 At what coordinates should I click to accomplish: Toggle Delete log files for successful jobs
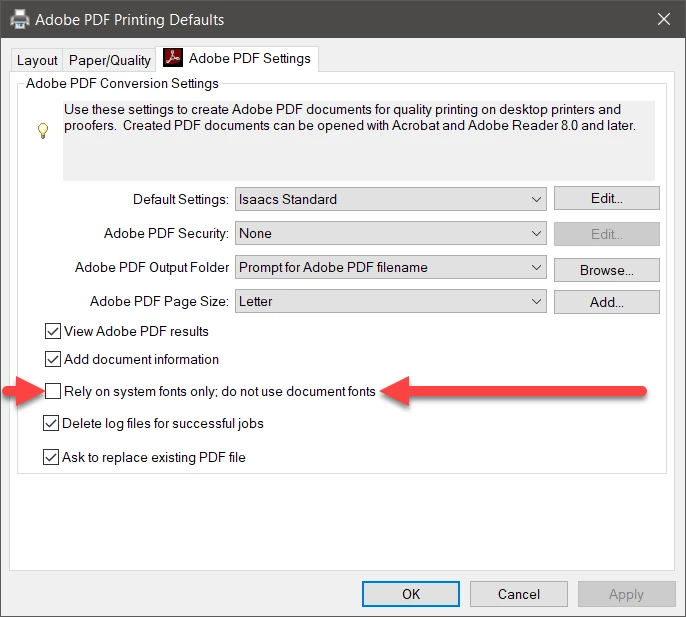pyautogui.click(x=51, y=423)
